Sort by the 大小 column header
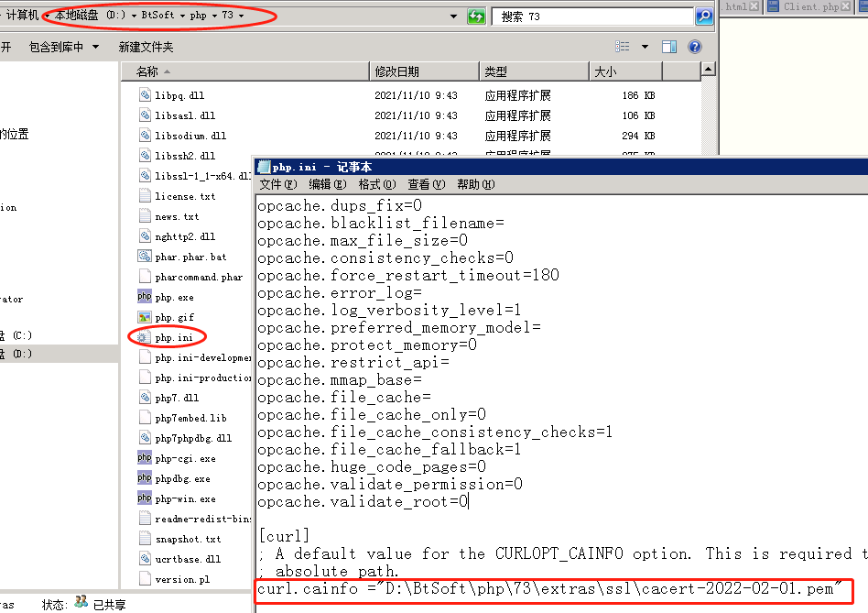The width and height of the screenshot is (868, 613). click(625, 71)
